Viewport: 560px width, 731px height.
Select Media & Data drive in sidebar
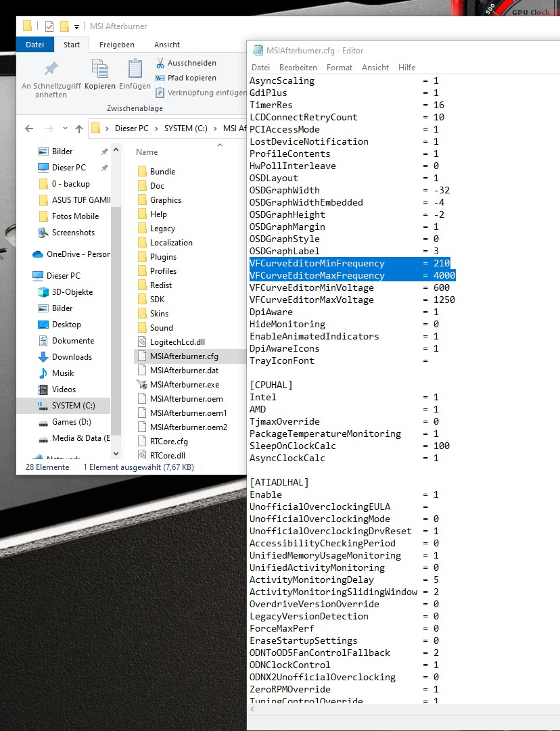coord(80,438)
